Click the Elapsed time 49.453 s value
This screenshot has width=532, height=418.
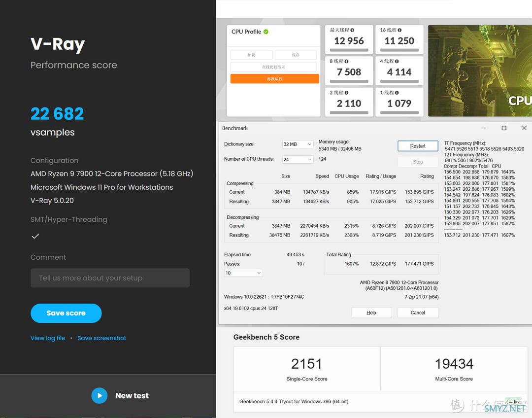[295, 255]
